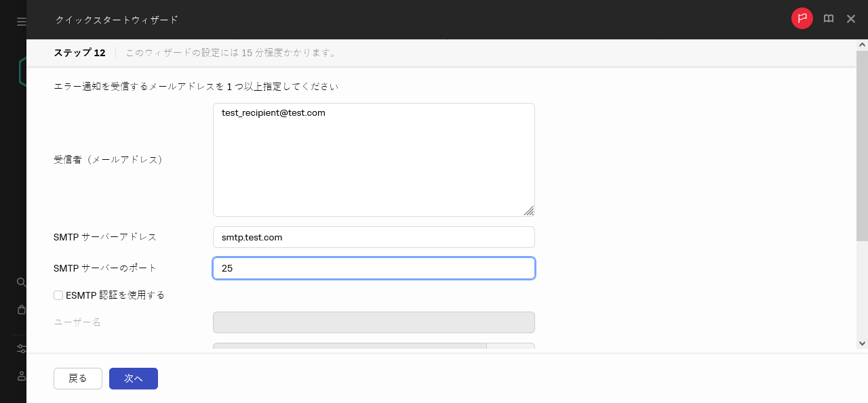The image size is (868, 403).
Task: Go back using the 戻る button
Action: point(77,378)
